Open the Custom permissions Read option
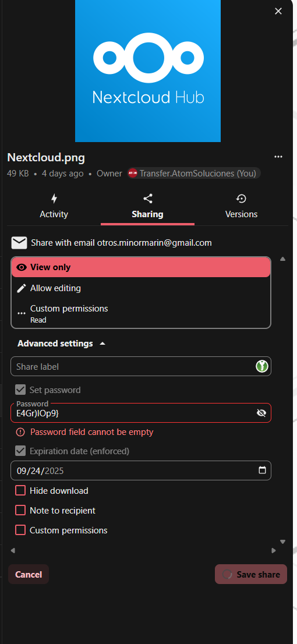The image size is (297, 644). 141,313
